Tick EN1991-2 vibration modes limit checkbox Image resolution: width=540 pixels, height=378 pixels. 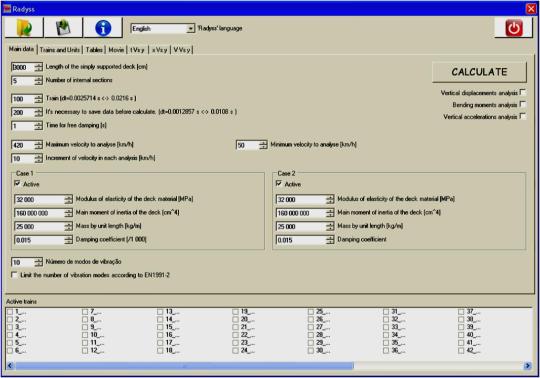[14, 275]
